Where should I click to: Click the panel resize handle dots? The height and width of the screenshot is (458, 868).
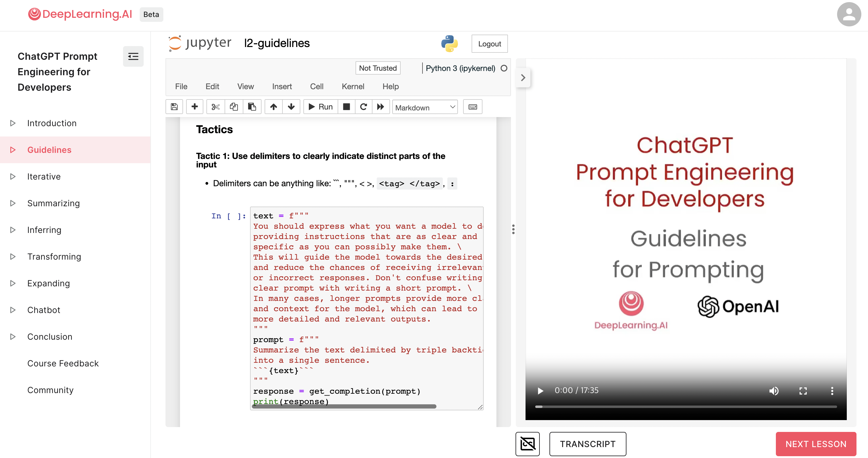(513, 229)
